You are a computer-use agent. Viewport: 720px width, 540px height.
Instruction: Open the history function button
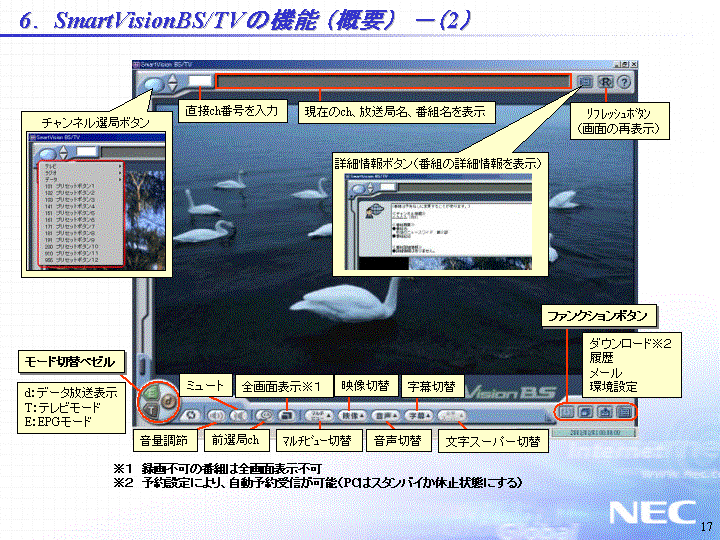point(586,412)
